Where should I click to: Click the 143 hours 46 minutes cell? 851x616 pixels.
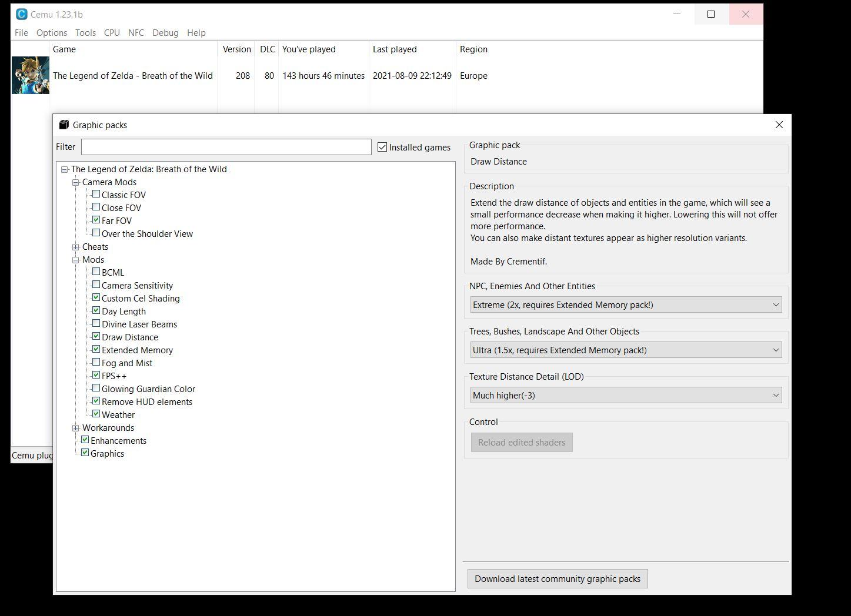click(323, 76)
